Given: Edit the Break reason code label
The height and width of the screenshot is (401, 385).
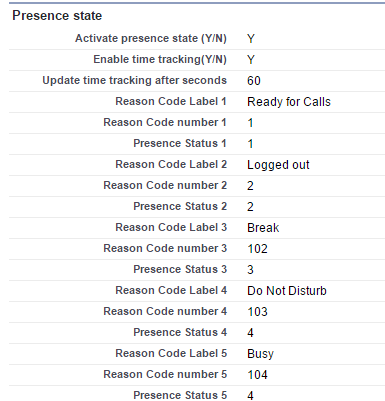Looking at the screenshot, I should point(263,228).
